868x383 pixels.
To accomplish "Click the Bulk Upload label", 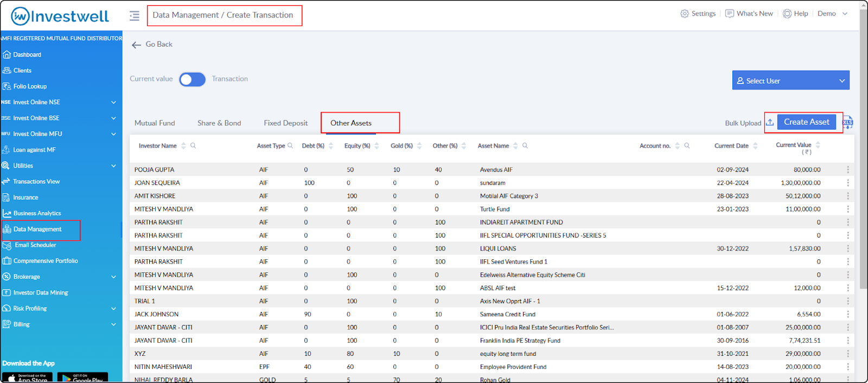I will pyautogui.click(x=743, y=123).
